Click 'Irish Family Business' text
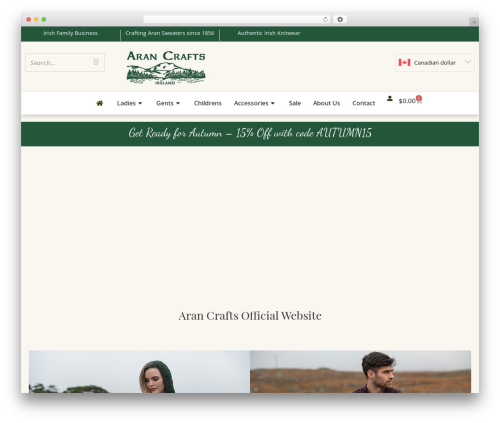The height and width of the screenshot is (423, 500). tap(70, 33)
